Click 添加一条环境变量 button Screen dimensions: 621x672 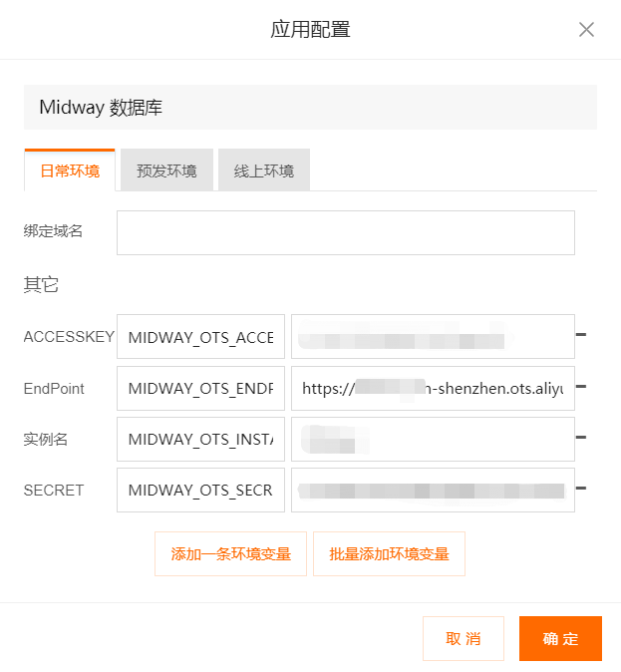click(230, 554)
